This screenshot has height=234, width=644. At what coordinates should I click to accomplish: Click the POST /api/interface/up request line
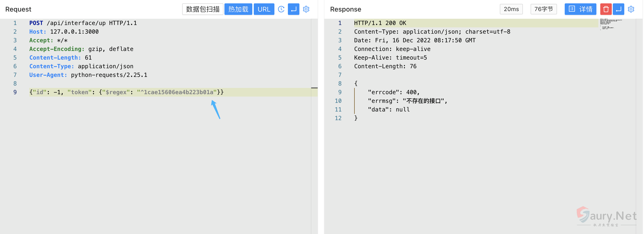(83, 23)
